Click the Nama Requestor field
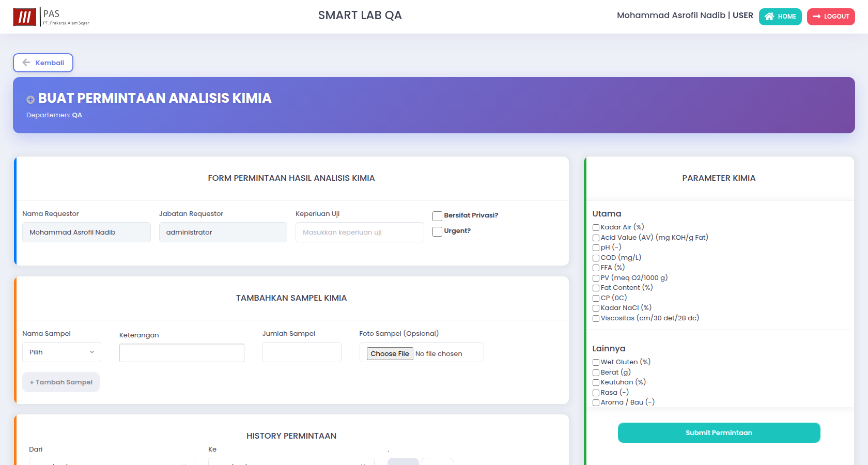 pos(86,233)
